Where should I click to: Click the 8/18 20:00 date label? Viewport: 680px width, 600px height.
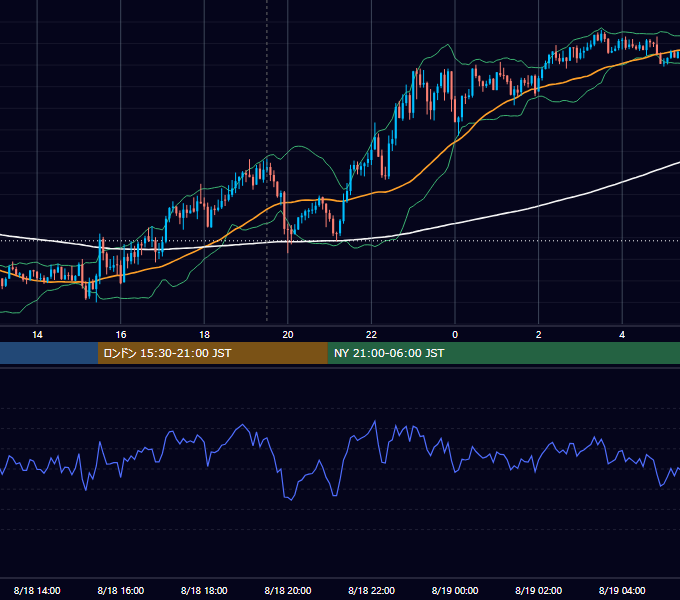coord(288,590)
